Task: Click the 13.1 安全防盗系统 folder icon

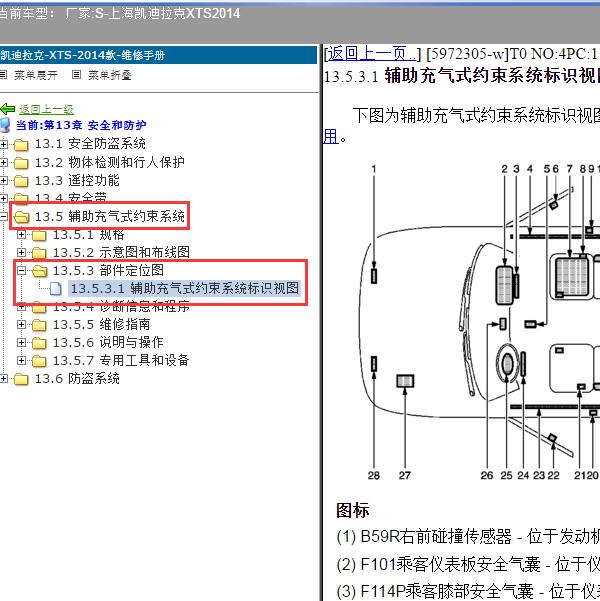Action: pos(21,145)
